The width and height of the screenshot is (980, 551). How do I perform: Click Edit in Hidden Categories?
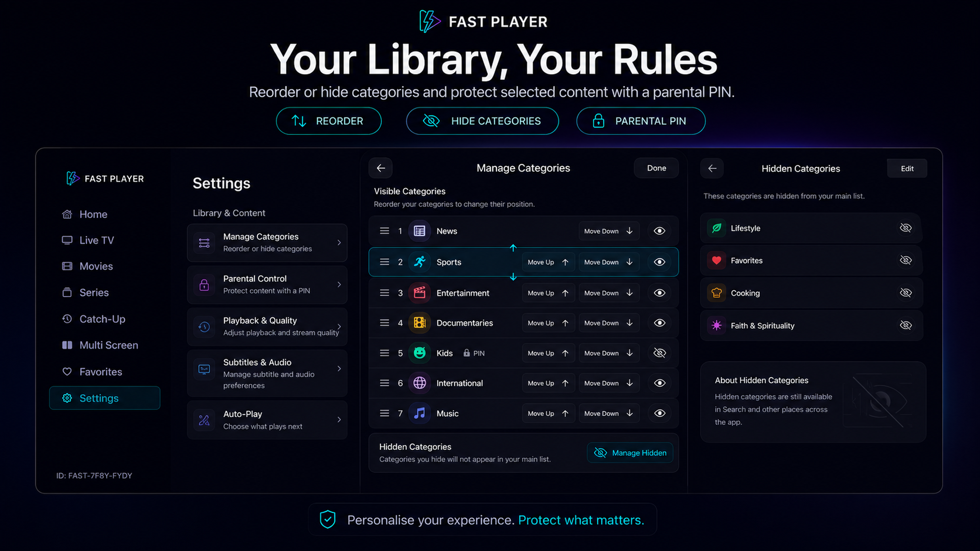[907, 168]
